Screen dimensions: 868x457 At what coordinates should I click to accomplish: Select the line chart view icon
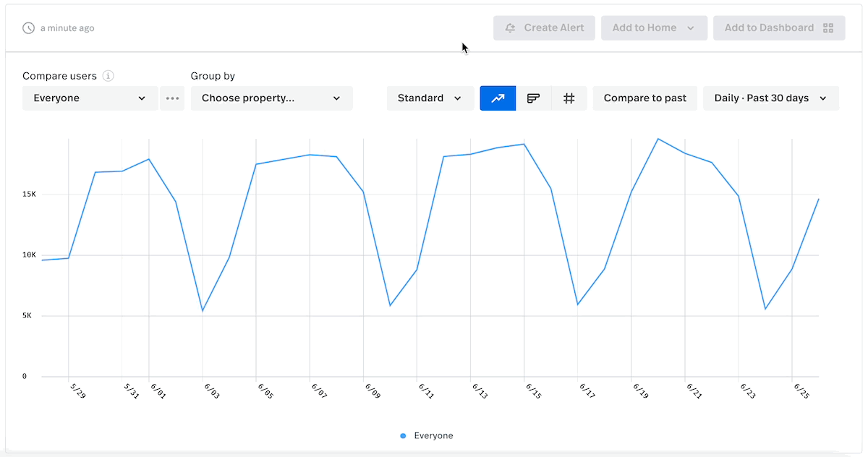coord(498,98)
